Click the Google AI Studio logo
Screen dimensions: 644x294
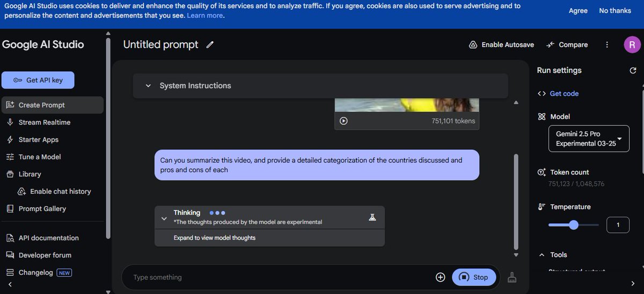click(x=43, y=45)
